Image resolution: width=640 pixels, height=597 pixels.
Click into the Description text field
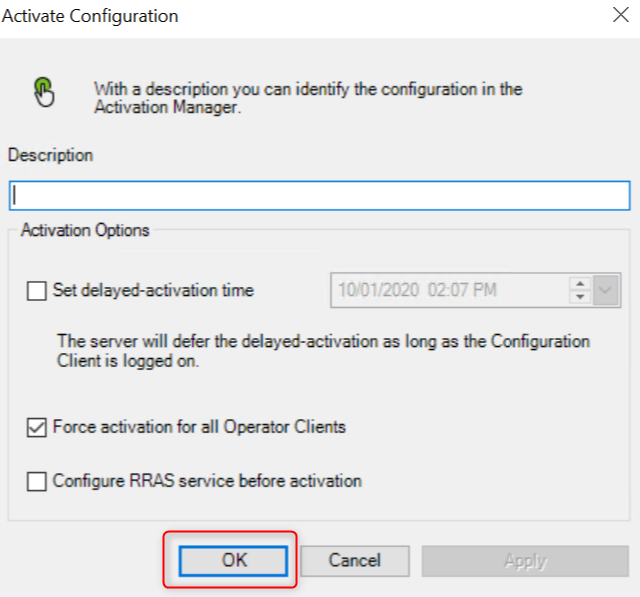(320, 194)
